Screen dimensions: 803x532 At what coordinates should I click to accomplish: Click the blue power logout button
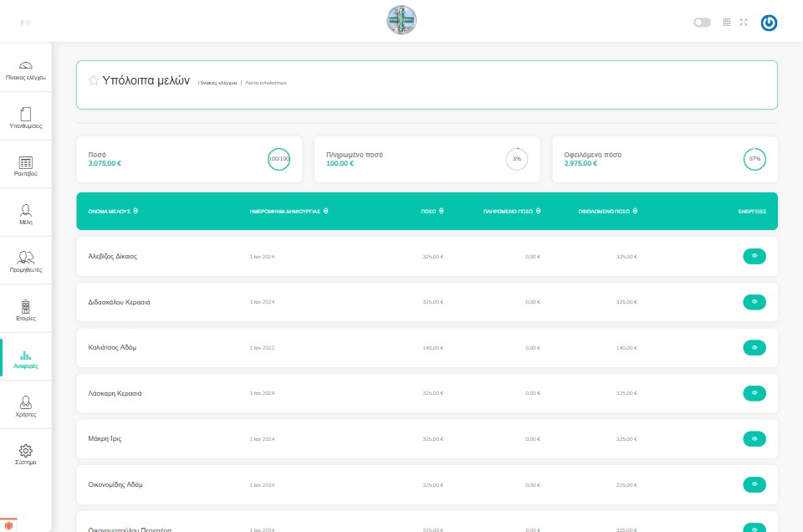pyautogui.click(x=769, y=23)
